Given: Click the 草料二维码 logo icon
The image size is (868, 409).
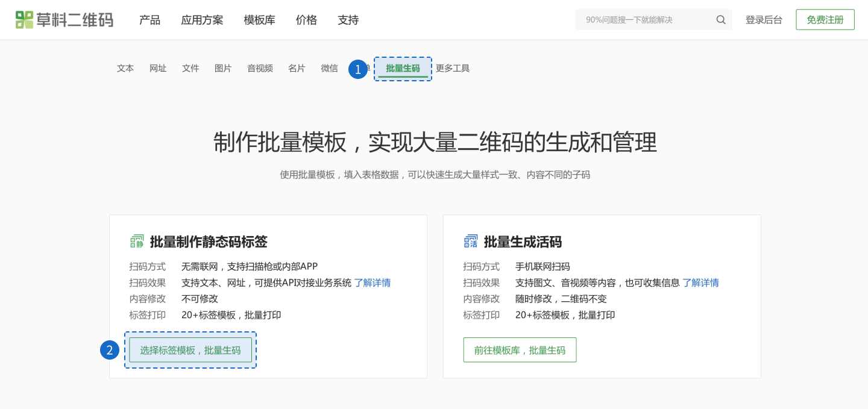Looking at the screenshot, I should point(24,20).
